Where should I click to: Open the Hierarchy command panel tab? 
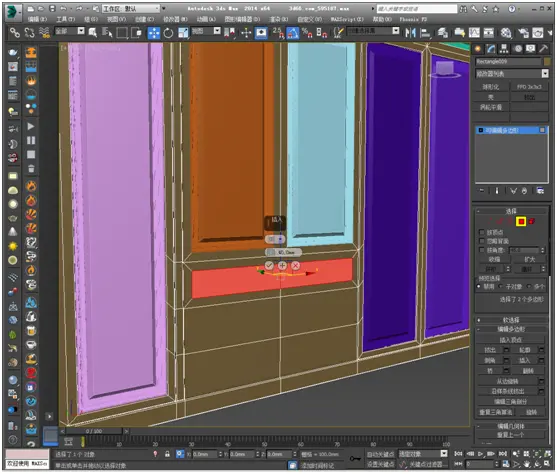coord(504,49)
